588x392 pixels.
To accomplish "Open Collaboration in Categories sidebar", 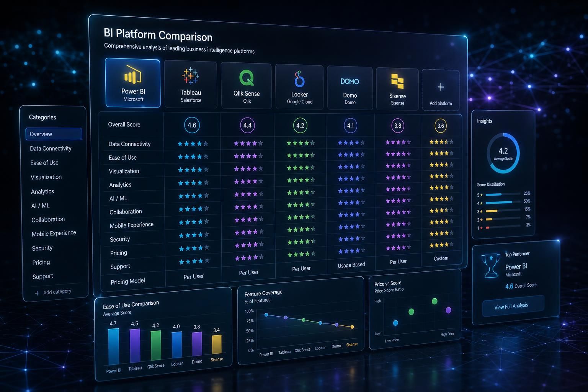I will (x=48, y=219).
